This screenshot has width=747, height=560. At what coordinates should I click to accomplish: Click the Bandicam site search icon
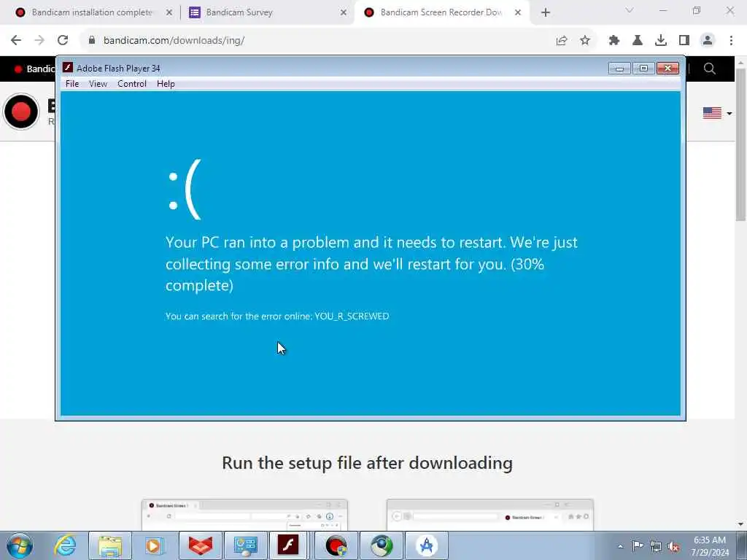point(709,69)
